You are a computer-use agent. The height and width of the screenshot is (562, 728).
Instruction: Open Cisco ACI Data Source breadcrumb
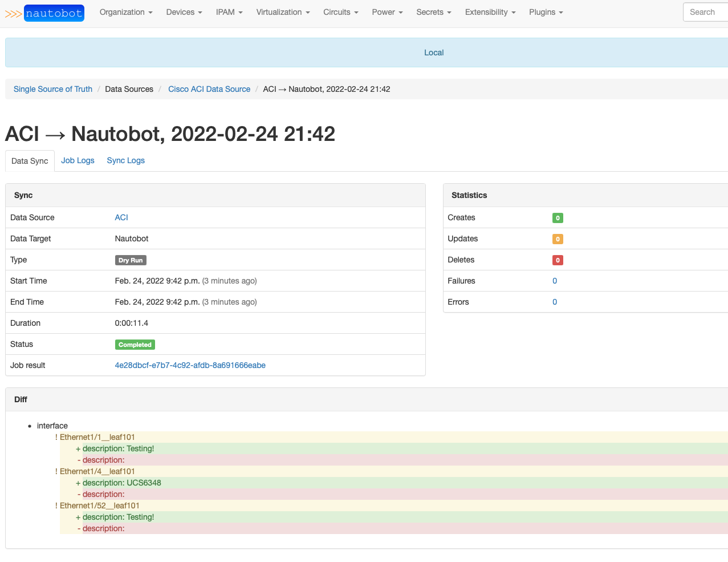coord(209,89)
